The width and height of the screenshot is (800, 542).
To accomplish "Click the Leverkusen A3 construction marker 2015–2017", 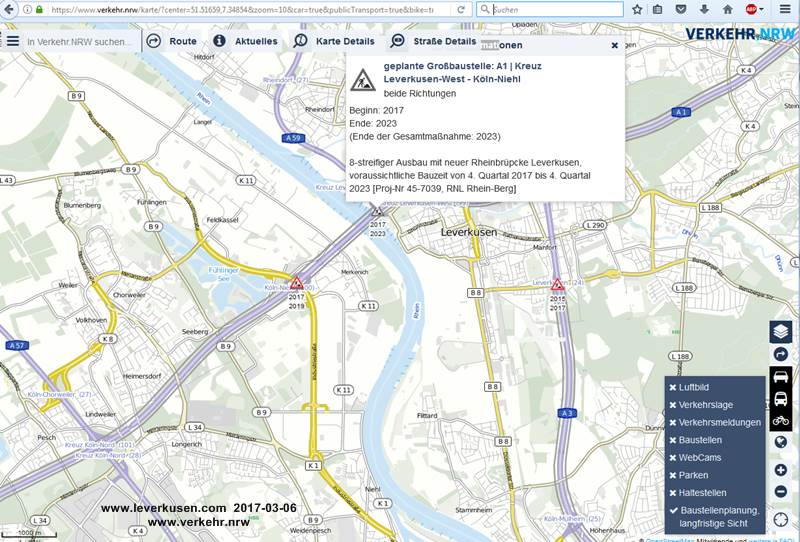I will pyautogui.click(x=557, y=284).
